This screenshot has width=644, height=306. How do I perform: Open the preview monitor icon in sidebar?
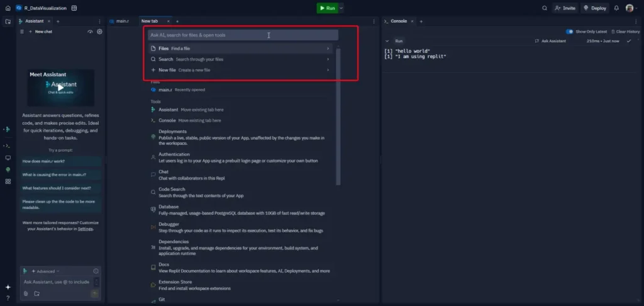tap(8, 158)
